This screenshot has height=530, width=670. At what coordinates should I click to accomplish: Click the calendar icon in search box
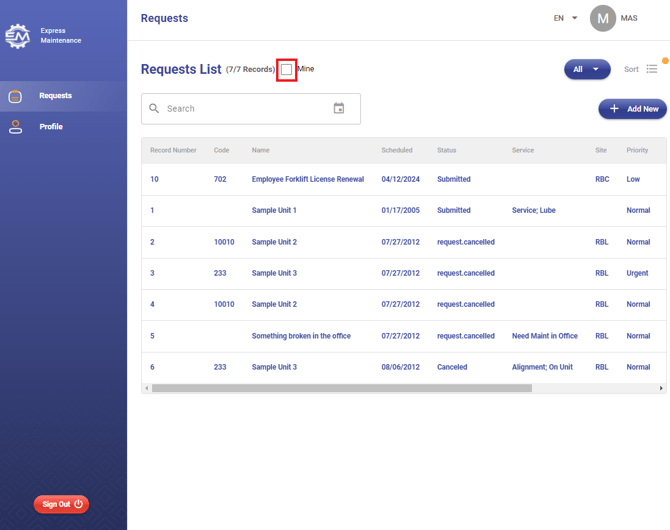click(x=339, y=108)
